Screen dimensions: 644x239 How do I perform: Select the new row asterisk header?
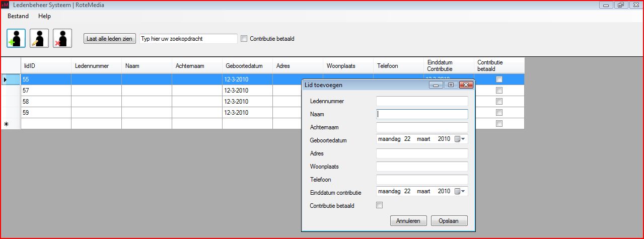[11, 124]
